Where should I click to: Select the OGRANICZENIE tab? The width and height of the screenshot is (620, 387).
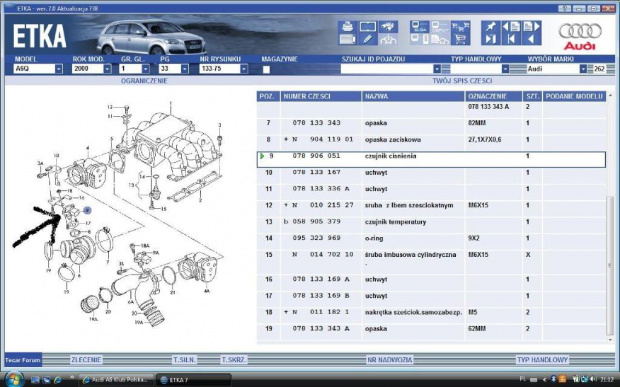[144, 81]
